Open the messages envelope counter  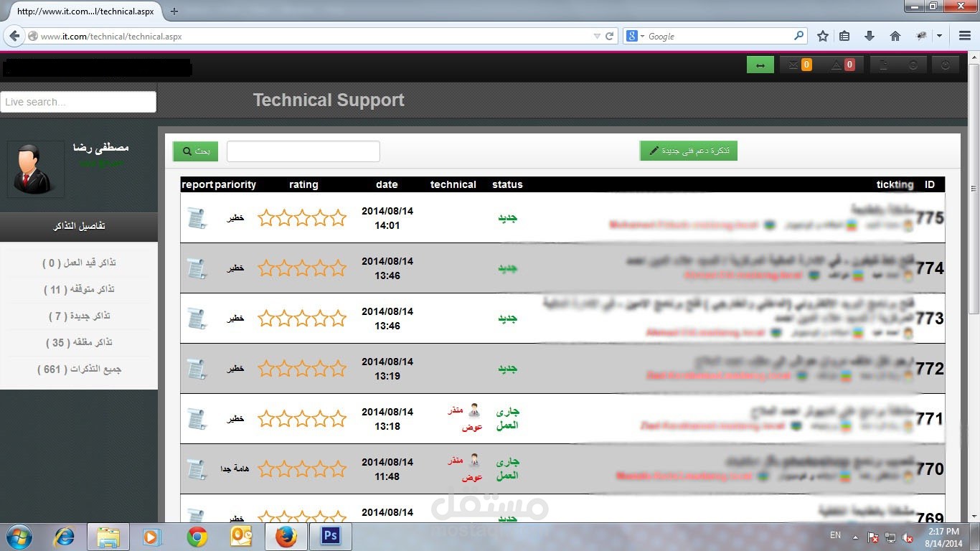coord(799,65)
